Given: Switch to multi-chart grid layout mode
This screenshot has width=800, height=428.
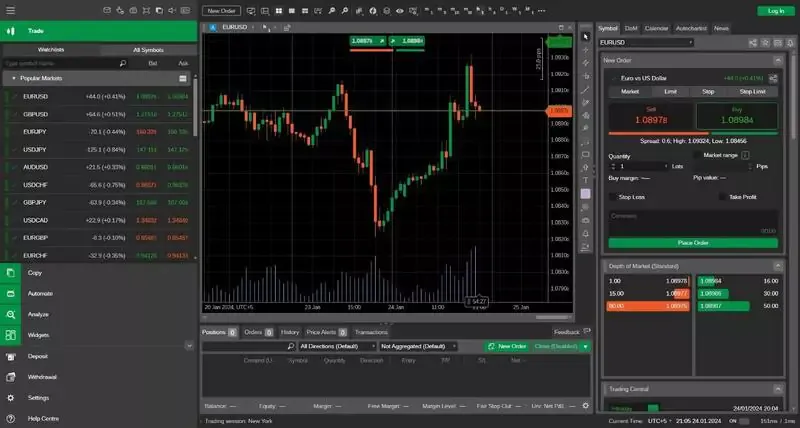Looking at the screenshot, I should (x=279, y=11).
